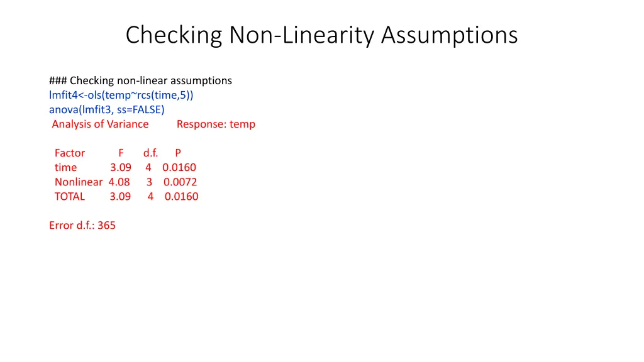Image resolution: width=644 pixels, height=362 pixels.
Task: Click the slide title 'Checking Non-Linearity Assumptions'
Action: [321, 35]
